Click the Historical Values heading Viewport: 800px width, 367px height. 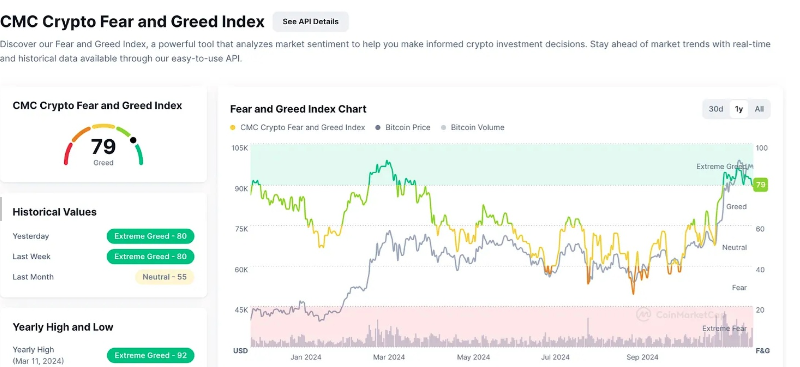(x=55, y=212)
